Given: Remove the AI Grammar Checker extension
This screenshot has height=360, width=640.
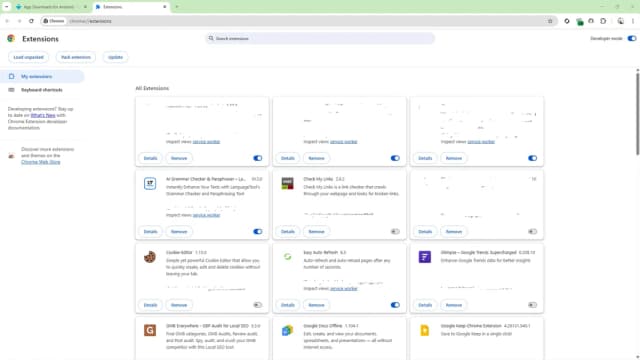Looking at the screenshot, I should pos(179,231).
